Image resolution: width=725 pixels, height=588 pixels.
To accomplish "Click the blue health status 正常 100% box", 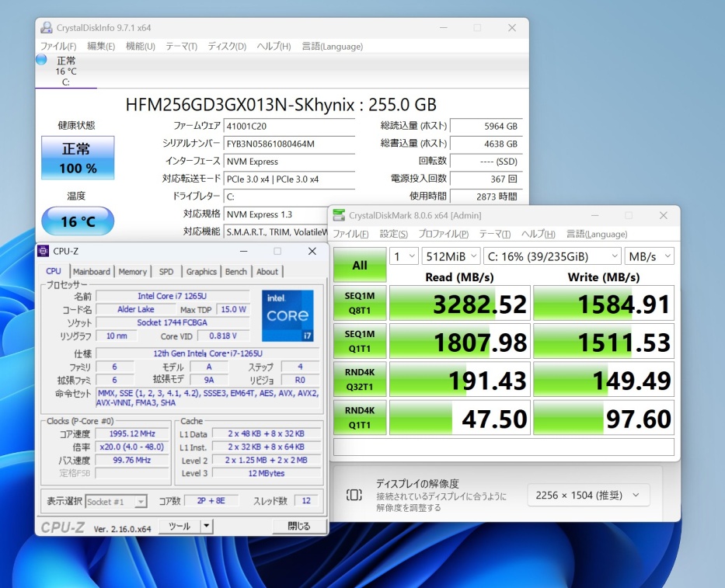I will 78,158.
